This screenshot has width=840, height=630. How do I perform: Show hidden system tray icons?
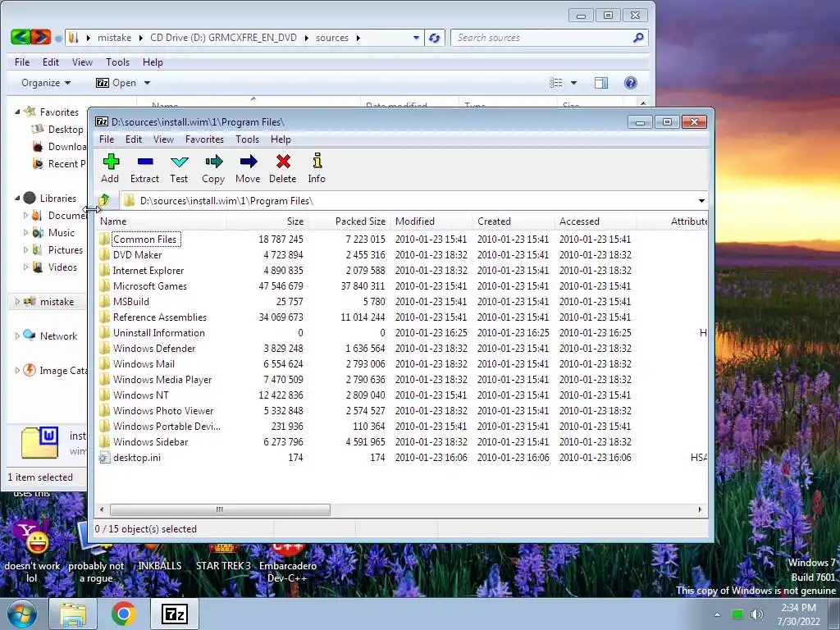(717, 614)
